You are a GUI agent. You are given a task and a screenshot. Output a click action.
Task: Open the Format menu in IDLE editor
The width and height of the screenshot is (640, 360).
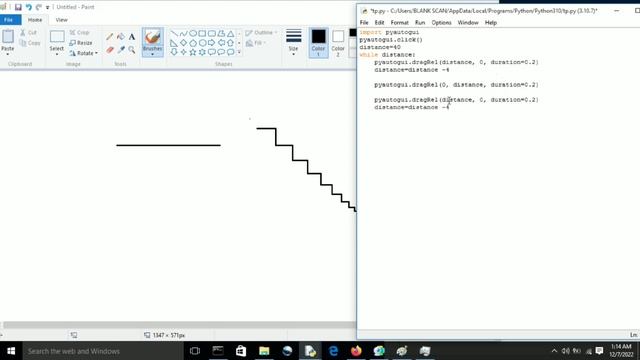399,22
